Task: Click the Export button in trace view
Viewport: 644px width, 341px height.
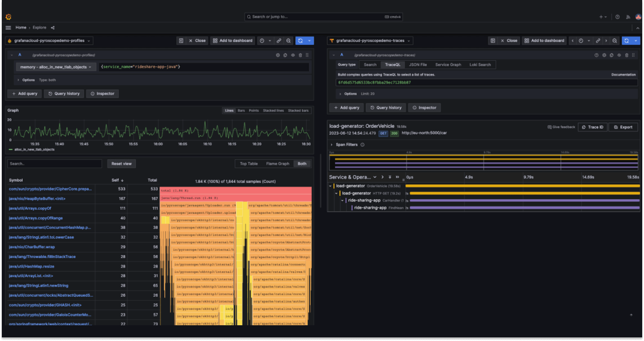Action: pos(623,127)
